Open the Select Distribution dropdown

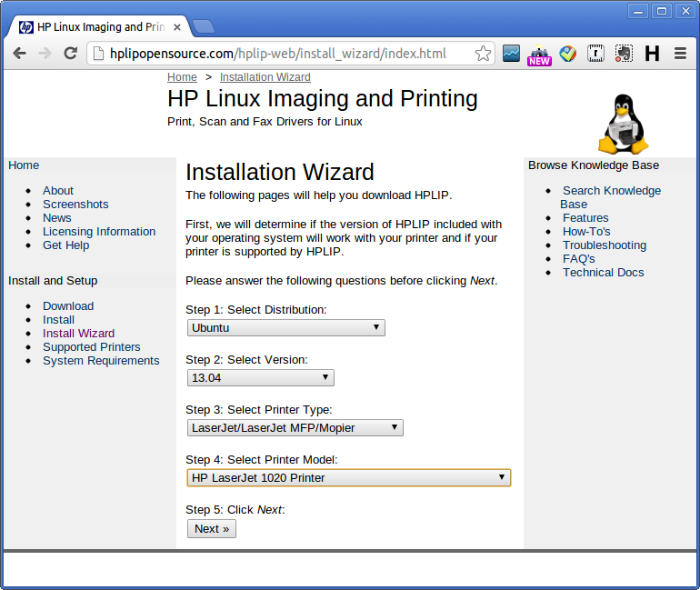[x=286, y=327]
